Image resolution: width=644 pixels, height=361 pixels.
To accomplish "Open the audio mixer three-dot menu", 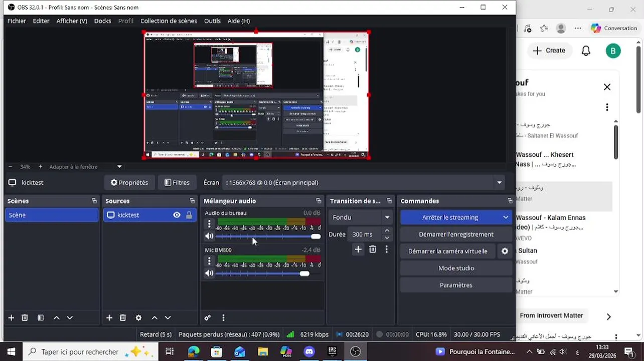I will pyautogui.click(x=223, y=318).
